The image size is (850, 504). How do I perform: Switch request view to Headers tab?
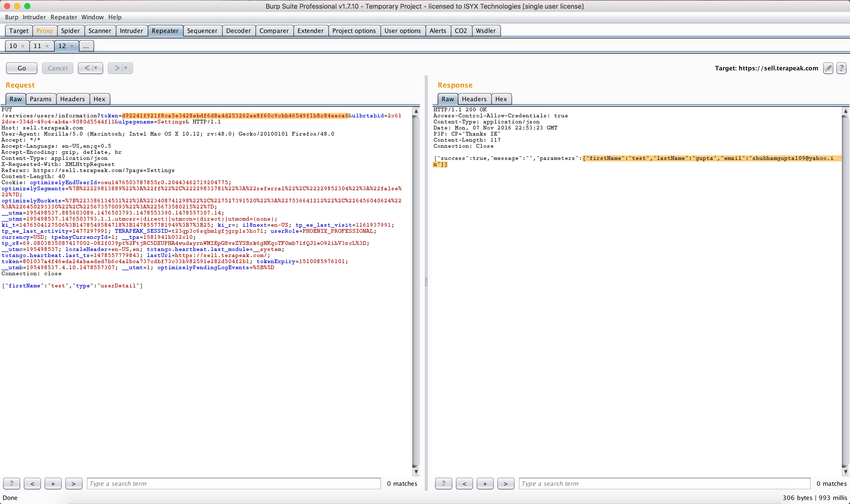tap(73, 99)
